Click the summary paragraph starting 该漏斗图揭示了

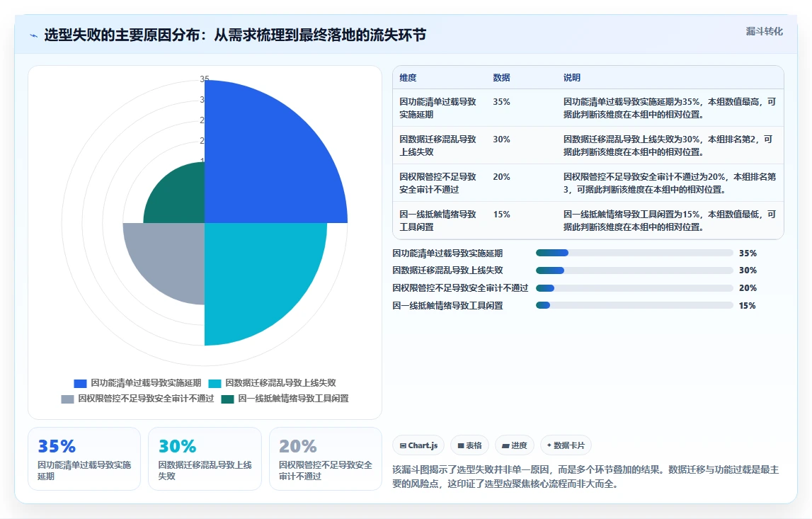585,477
